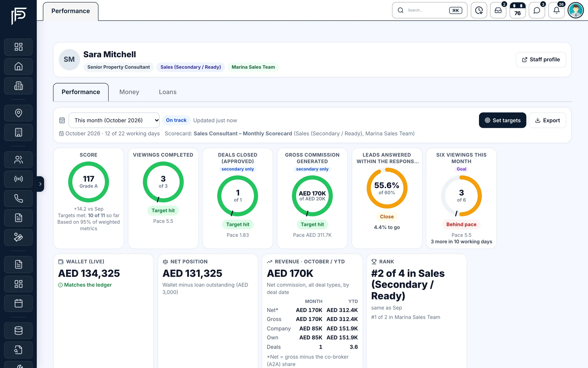Open the buildings icon in sidebar
The width and height of the screenshot is (588, 368).
(18, 86)
